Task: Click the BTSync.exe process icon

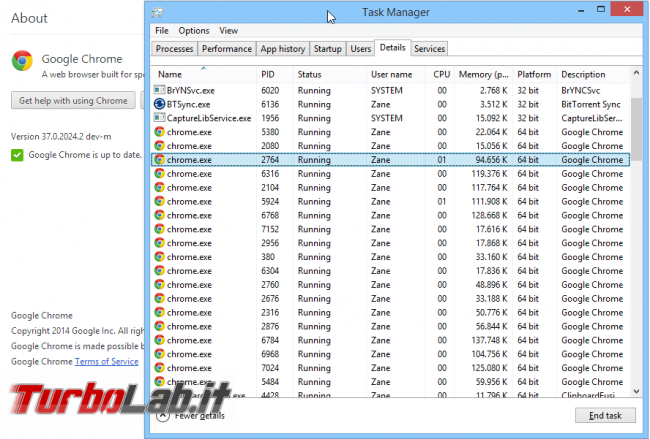Action: 159,104
